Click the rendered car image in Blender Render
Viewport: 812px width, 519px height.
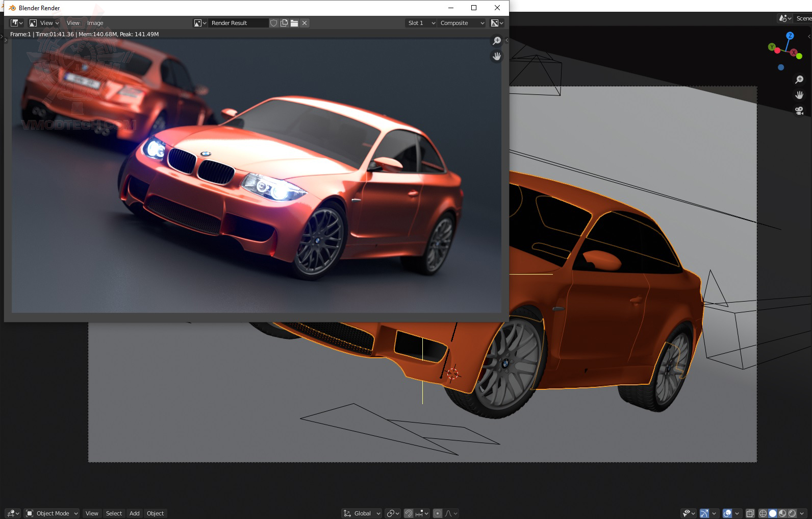[257, 176]
